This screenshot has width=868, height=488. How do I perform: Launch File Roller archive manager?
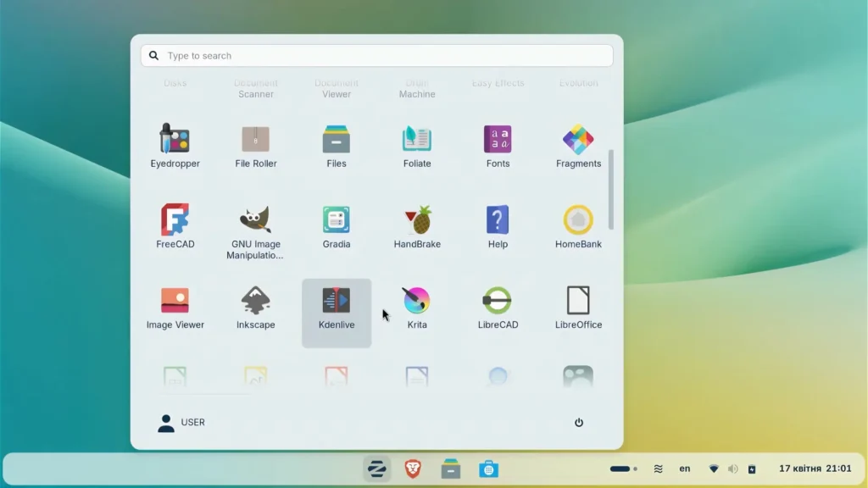[256, 147]
